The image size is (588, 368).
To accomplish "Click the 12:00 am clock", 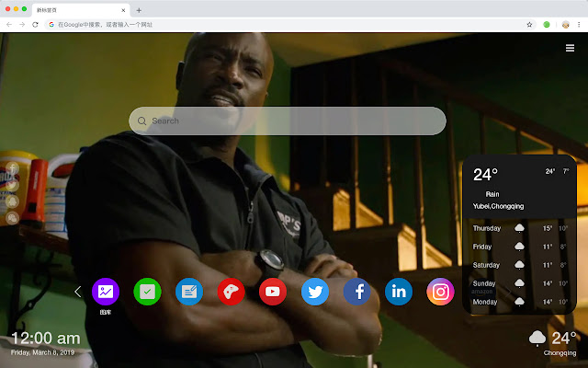I will (46, 339).
